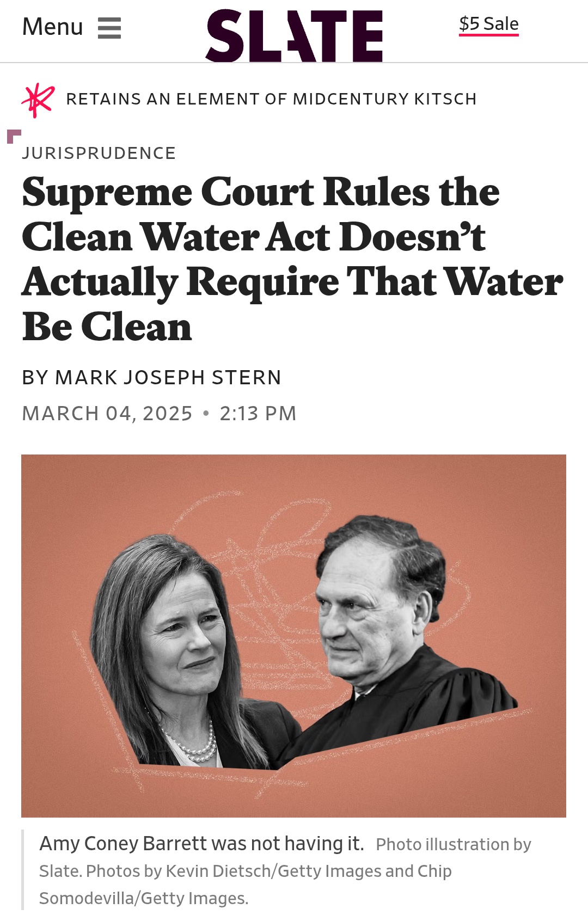The height and width of the screenshot is (915, 588).
Task: Open the 'Retains an Element of Midcentury Kitsch' banner
Action: pos(271,99)
